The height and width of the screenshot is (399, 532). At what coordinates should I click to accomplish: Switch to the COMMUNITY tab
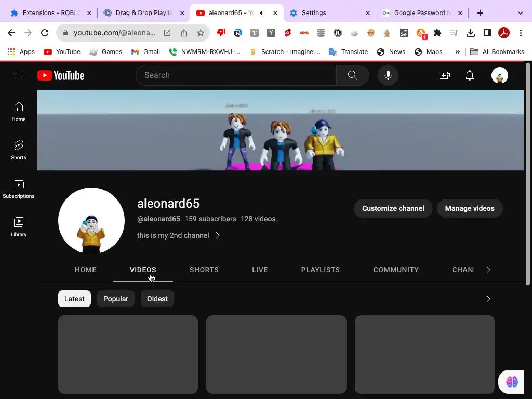coord(396,270)
